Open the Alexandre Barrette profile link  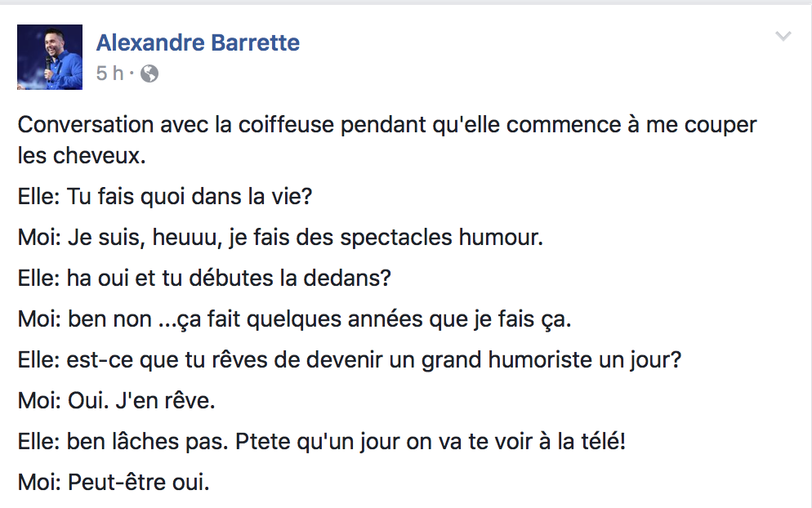198,42
